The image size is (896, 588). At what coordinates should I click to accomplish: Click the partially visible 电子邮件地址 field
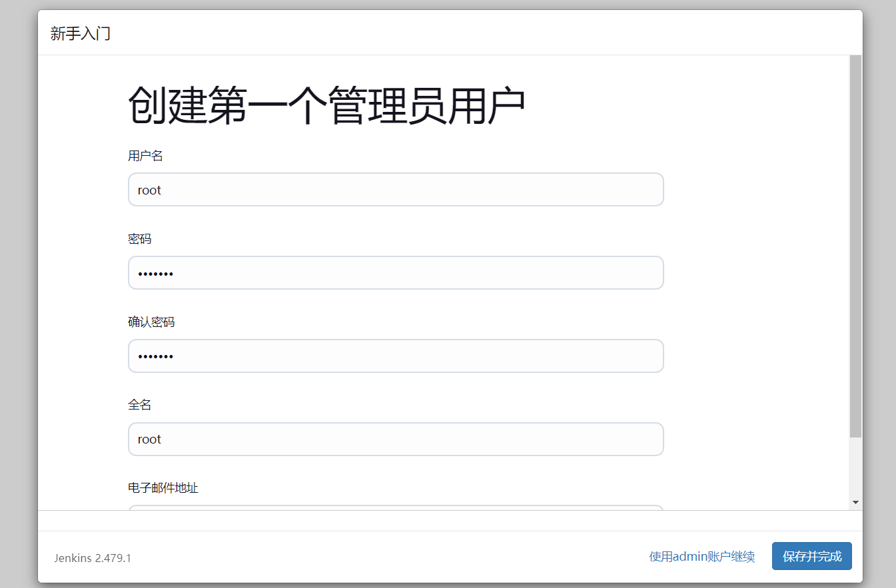click(396, 507)
